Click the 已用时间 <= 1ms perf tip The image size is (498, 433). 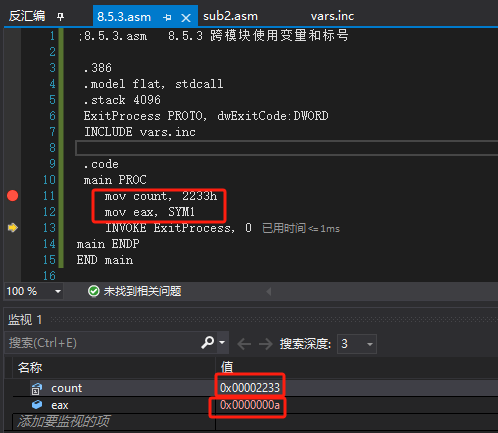click(x=301, y=228)
